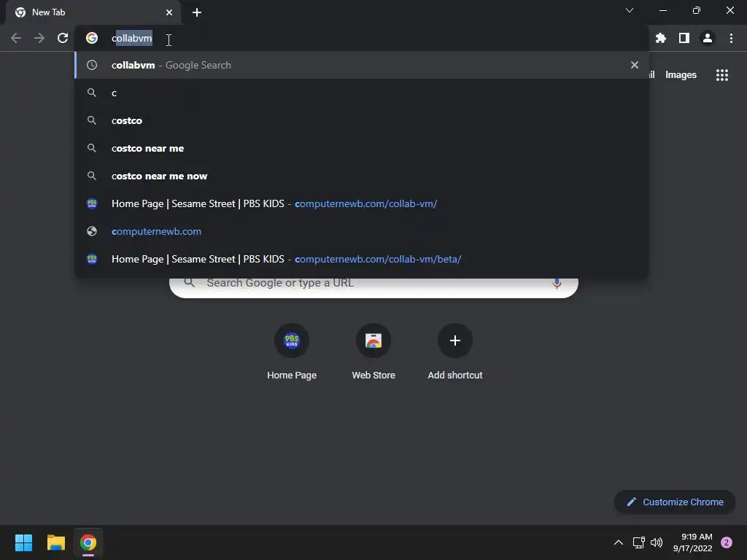This screenshot has width=747, height=560.
Task: Click the magnifier icon beside costco
Action: coord(91,120)
